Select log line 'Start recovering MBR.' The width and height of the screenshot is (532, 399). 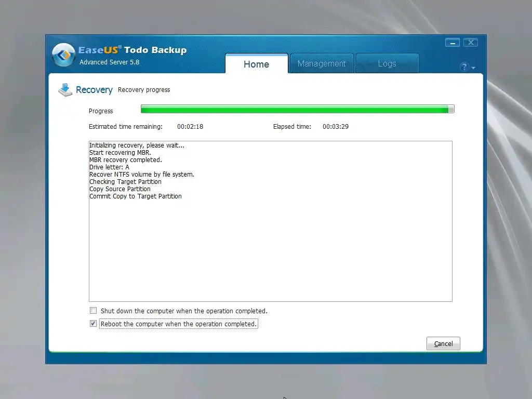coord(120,153)
